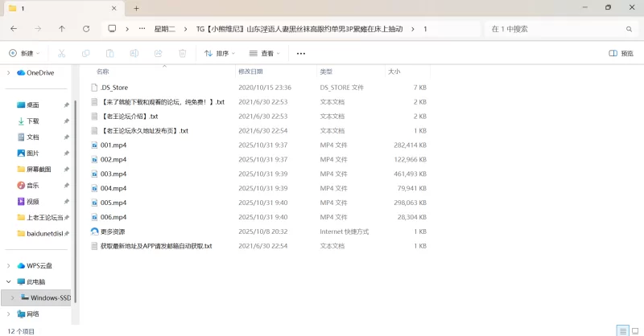The height and width of the screenshot is (336, 644).
Task: Open a new tab with plus button
Action: pyautogui.click(x=136, y=8)
